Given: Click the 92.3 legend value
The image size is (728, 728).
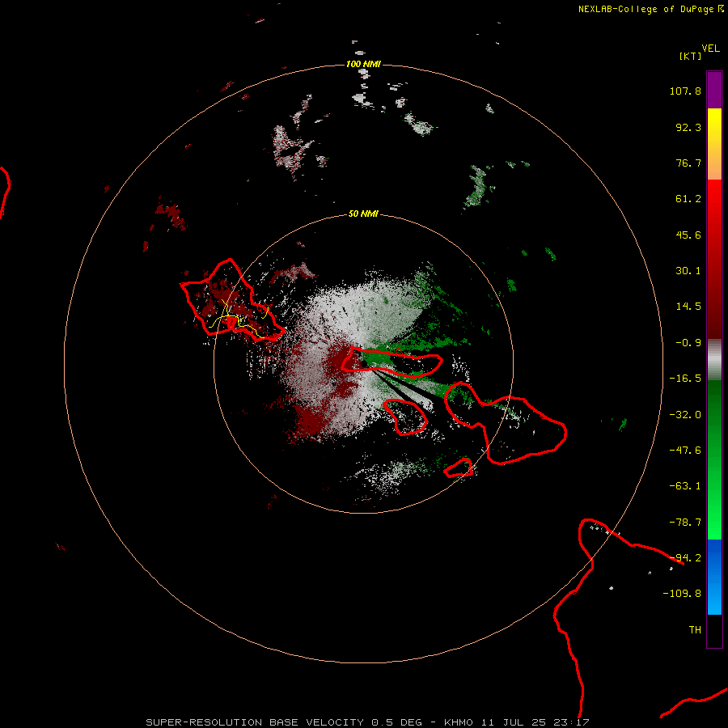Looking at the screenshot, I should [688, 127].
